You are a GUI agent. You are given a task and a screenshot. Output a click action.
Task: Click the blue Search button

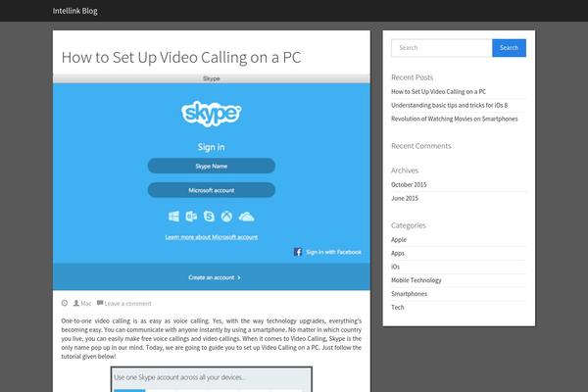click(509, 48)
